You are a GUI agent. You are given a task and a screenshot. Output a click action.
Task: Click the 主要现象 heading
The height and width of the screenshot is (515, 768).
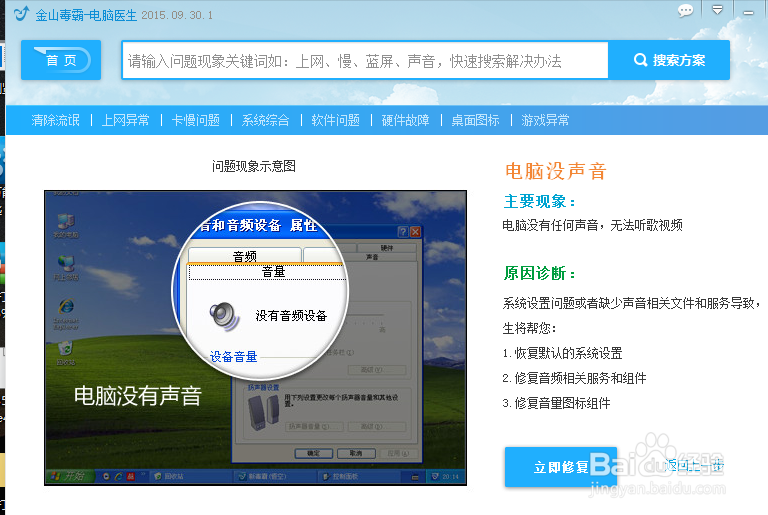[x=540, y=201]
